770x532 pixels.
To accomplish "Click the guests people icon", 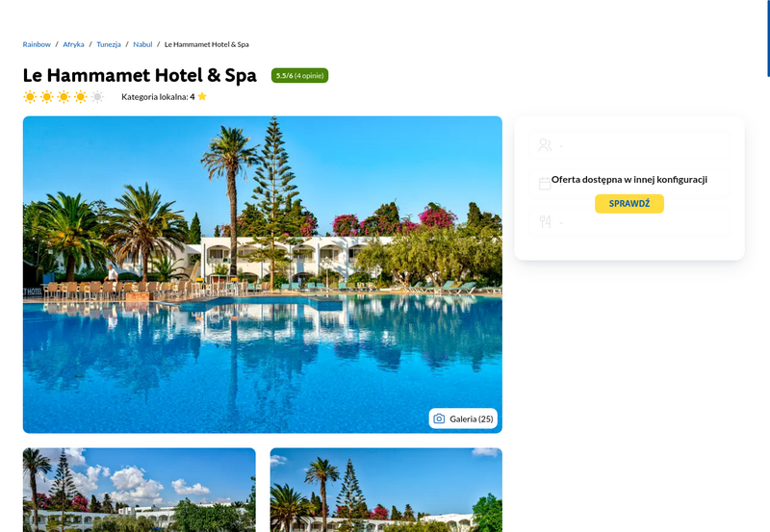I will pyautogui.click(x=545, y=144).
